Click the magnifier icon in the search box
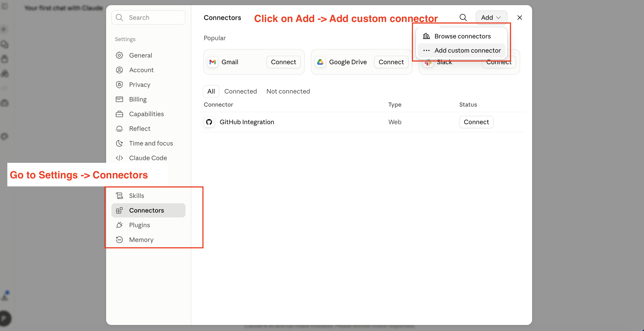 (x=119, y=18)
